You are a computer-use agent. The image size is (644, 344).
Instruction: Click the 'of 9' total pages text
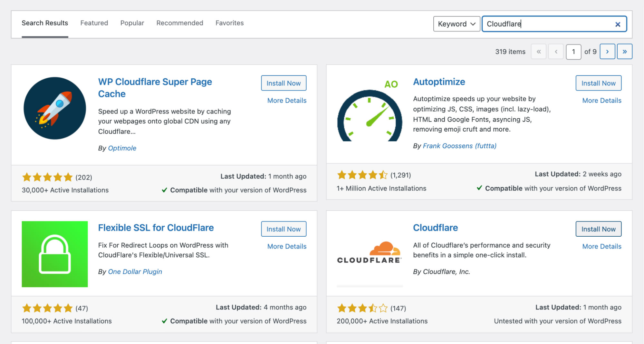[x=590, y=52]
